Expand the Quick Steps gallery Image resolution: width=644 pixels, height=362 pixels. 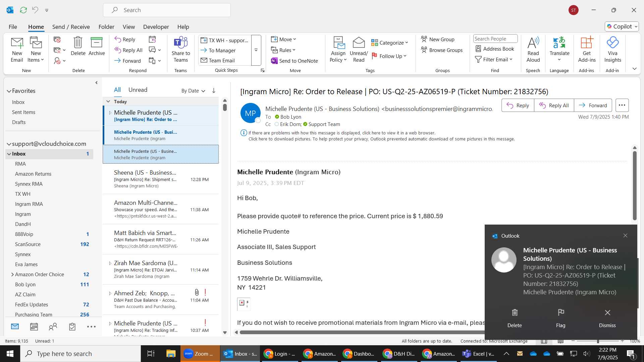(x=256, y=50)
